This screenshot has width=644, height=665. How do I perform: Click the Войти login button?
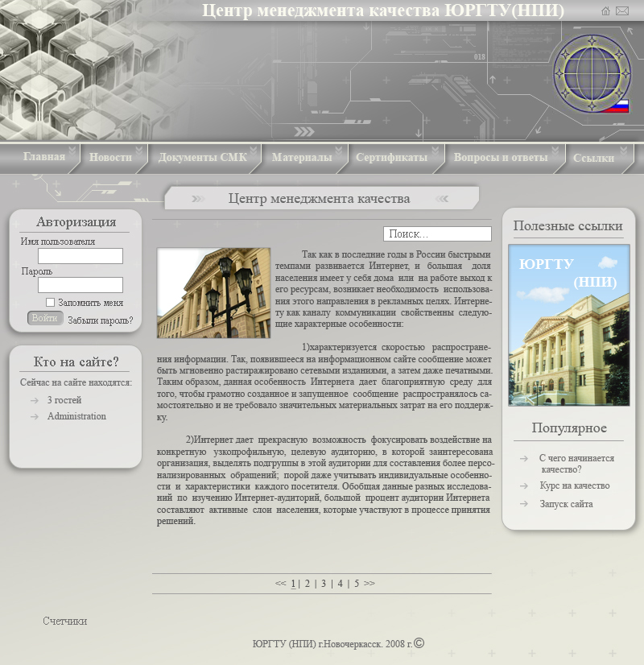click(x=45, y=318)
